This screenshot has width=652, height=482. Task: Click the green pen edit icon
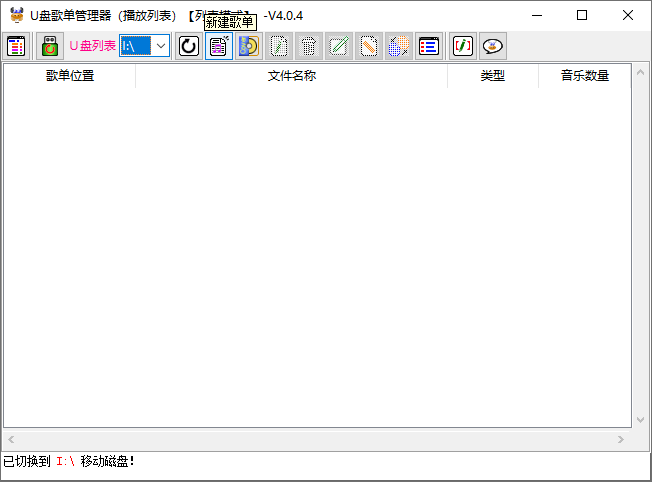(x=339, y=46)
